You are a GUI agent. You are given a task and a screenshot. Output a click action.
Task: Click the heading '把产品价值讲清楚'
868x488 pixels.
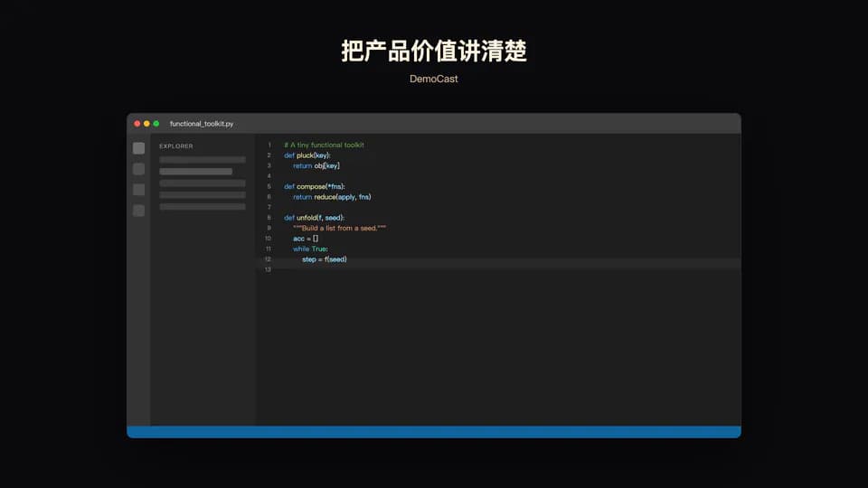434,51
